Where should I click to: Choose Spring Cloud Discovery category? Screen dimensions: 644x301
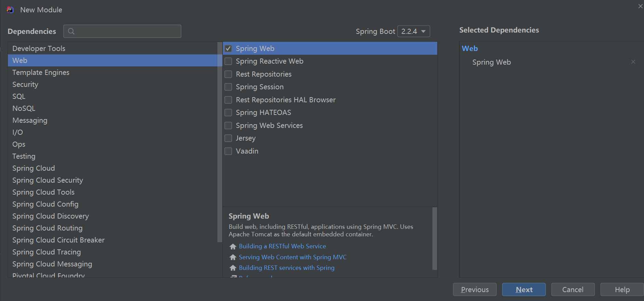pyautogui.click(x=112, y=216)
